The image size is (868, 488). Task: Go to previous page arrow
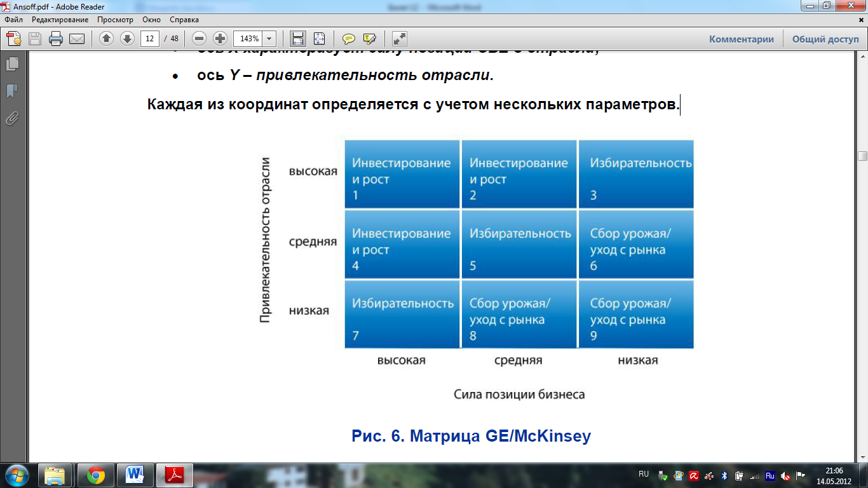point(106,39)
